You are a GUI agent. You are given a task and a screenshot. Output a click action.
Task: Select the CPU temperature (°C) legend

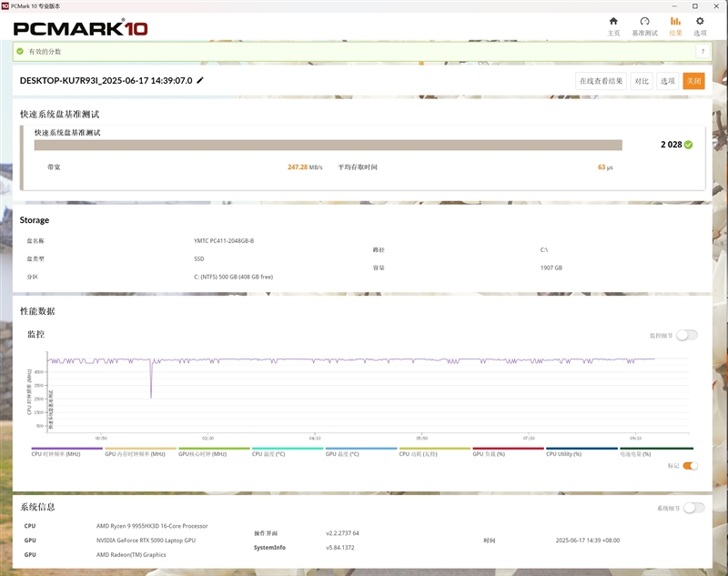[288, 452]
